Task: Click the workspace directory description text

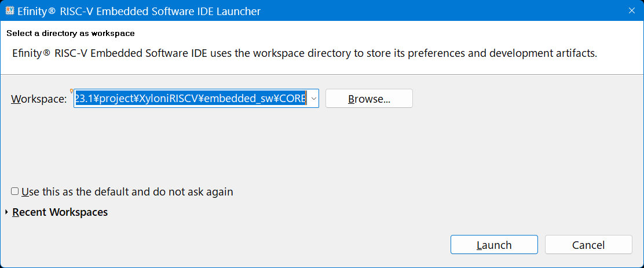Action: pyautogui.click(x=305, y=53)
